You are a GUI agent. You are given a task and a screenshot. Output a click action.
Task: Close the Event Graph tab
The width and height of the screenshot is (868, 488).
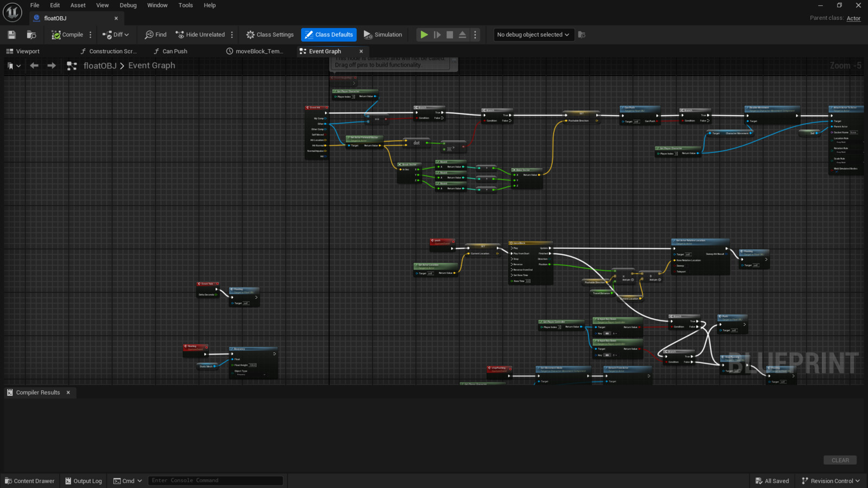[361, 52]
